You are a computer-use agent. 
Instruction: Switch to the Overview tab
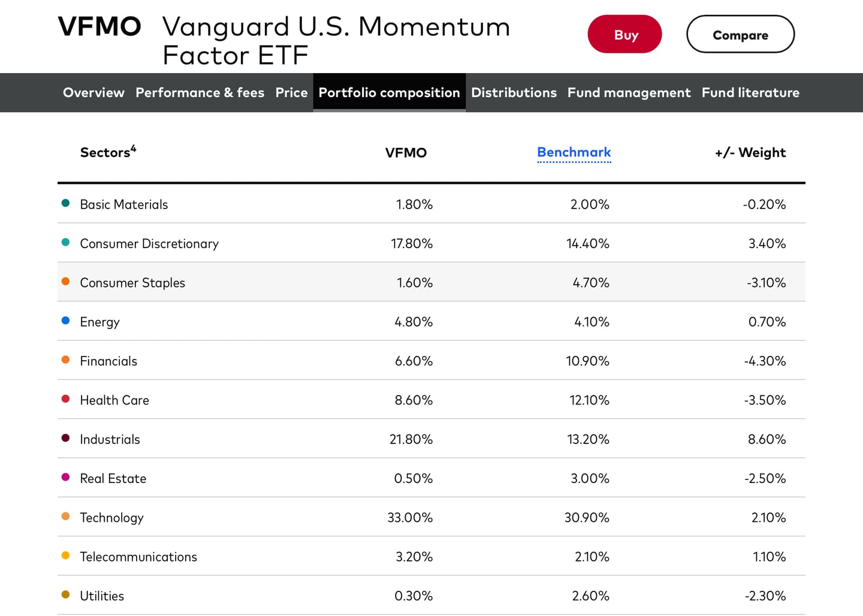click(x=93, y=92)
